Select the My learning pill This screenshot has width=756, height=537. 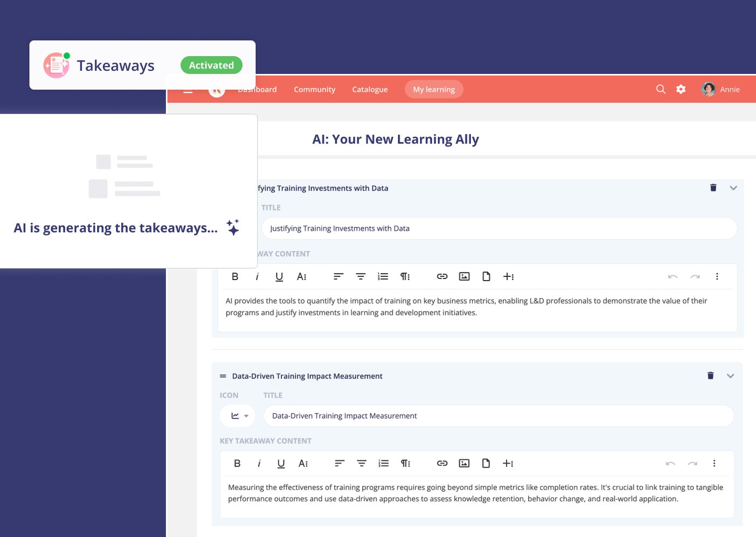tap(434, 89)
